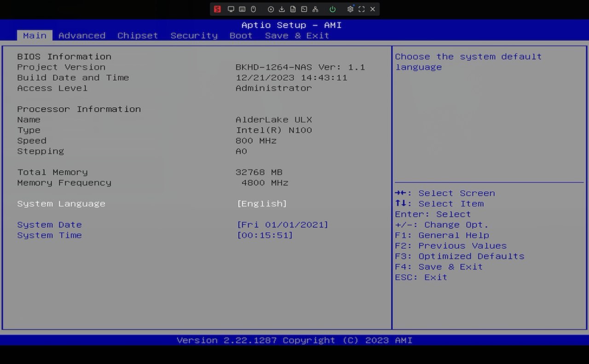Viewport: 589px width, 364px height.
Task: Open the Save & Exit tab
Action: pyautogui.click(x=297, y=35)
